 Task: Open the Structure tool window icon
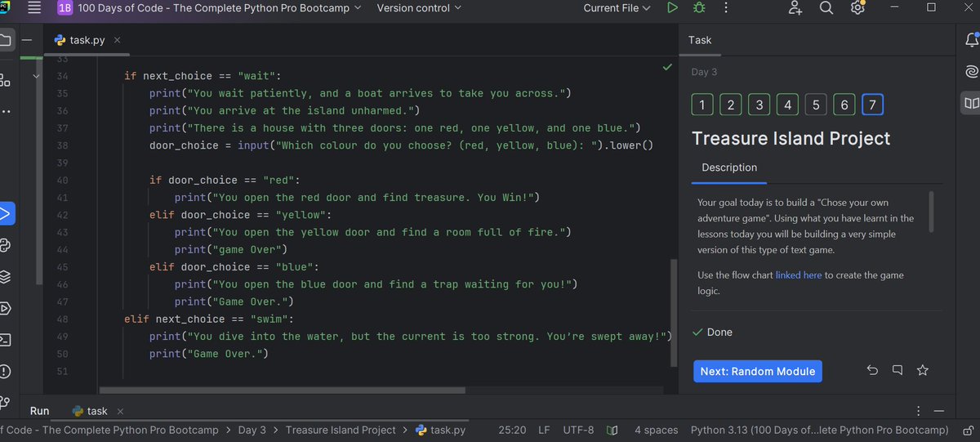(5, 80)
